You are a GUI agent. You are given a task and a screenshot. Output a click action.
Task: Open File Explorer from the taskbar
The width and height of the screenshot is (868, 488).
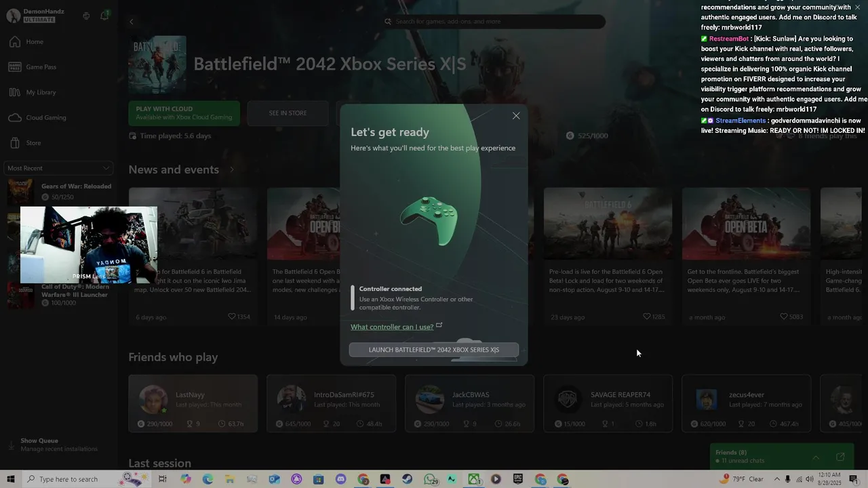coord(230,479)
